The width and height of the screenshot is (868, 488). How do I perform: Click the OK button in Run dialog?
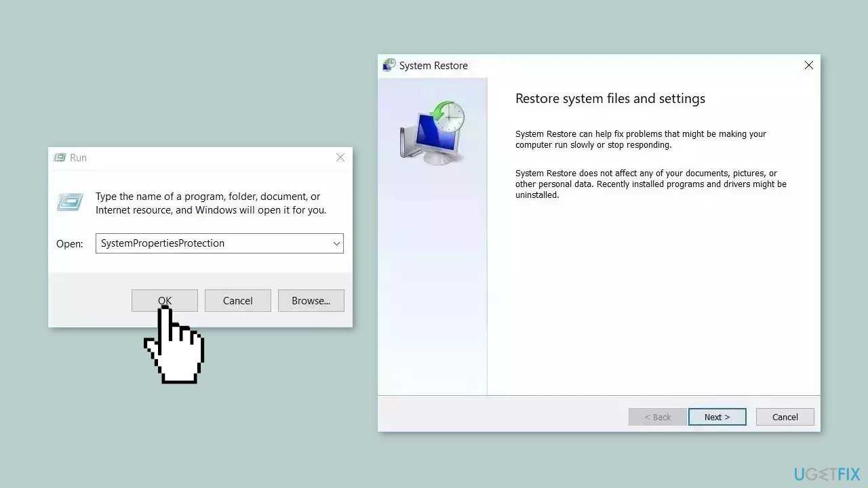pyautogui.click(x=165, y=300)
